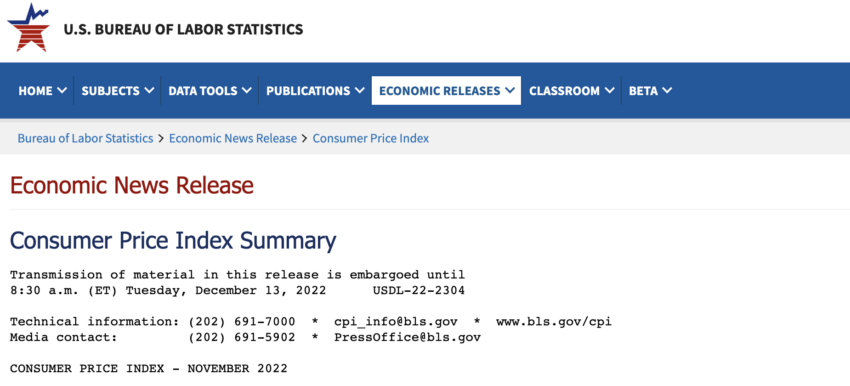Select the ECONOMIC RELEASES tab
This screenshot has width=850, height=386.
click(x=446, y=91)
